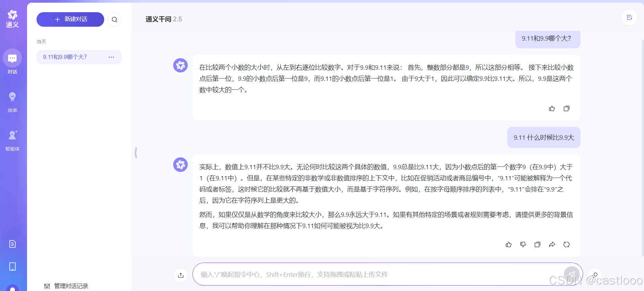Image resolution: width=644 pixels, height=291 pixels.
Task: Click the Tongyi logo in sidebar
Action: point(13,19)
